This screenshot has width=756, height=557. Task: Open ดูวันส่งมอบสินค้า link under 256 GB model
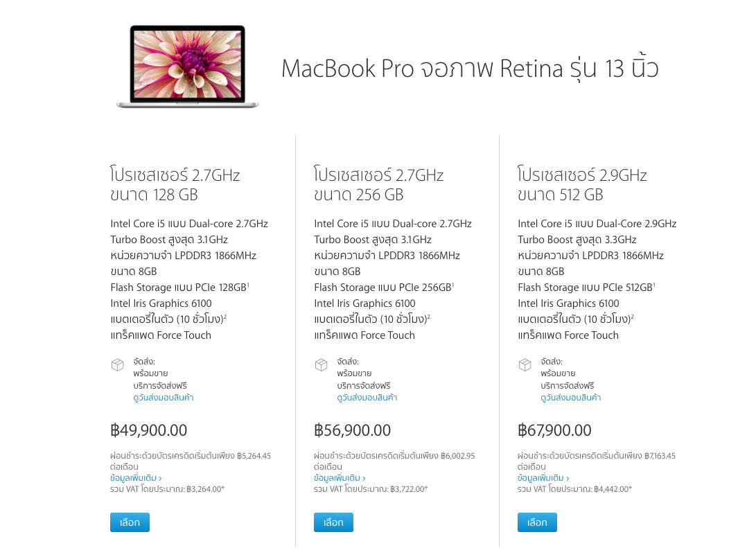[x=367, y=398]
